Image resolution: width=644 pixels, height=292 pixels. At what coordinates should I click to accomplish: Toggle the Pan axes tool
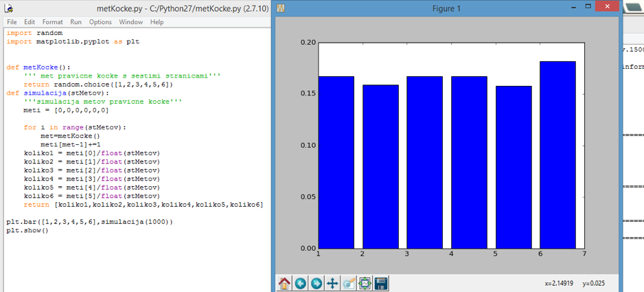point(332,283)
